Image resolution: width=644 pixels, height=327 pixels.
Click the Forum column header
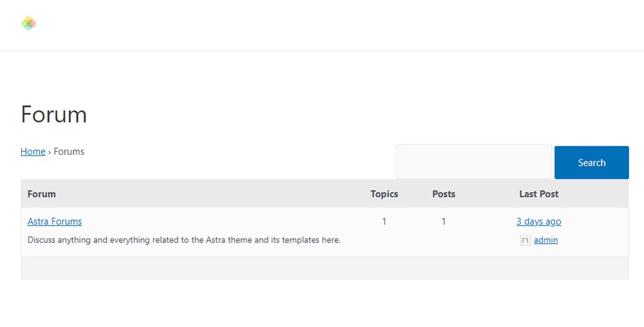point(42,193)
